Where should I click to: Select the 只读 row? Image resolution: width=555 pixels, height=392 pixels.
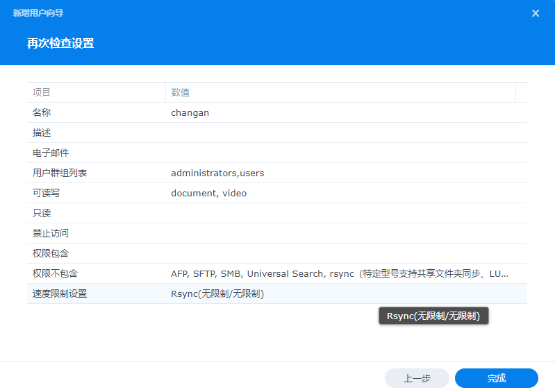[x=42, y=213]
